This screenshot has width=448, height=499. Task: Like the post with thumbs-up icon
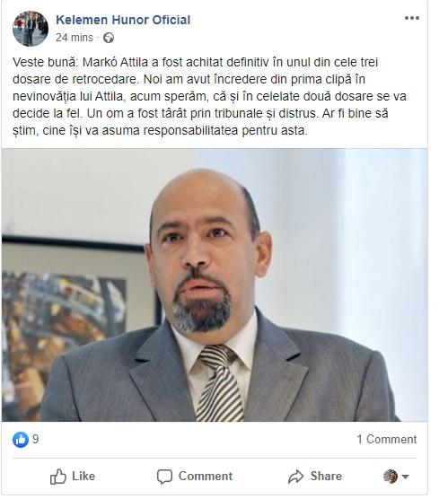coord(58,477)
